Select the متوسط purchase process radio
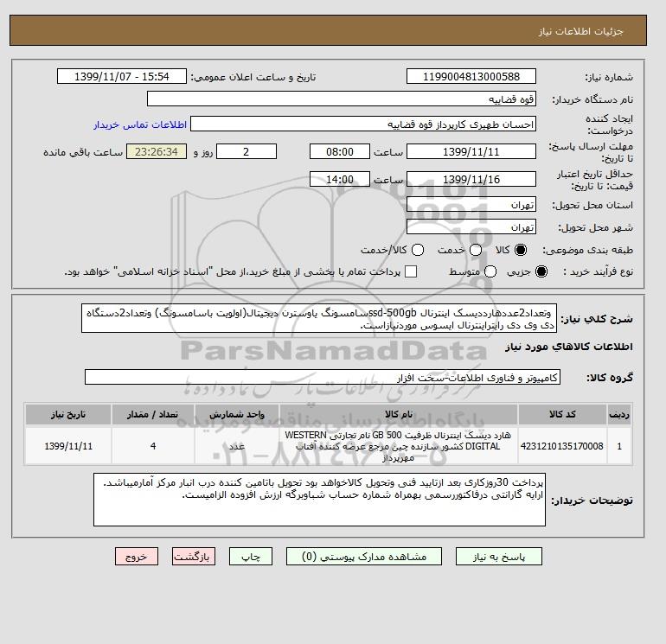 coord(490,271)
